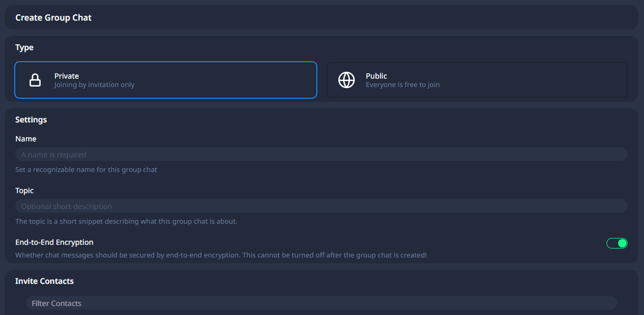644x315 pixels.
Task: Click the Settings section heading
Action: pos(31,120)
